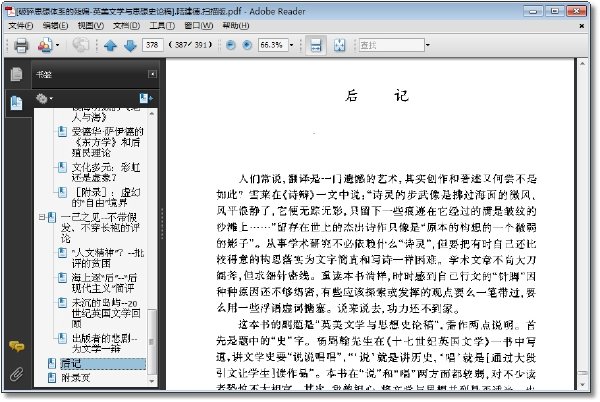Open the collaboration share icon

(45, 45)
